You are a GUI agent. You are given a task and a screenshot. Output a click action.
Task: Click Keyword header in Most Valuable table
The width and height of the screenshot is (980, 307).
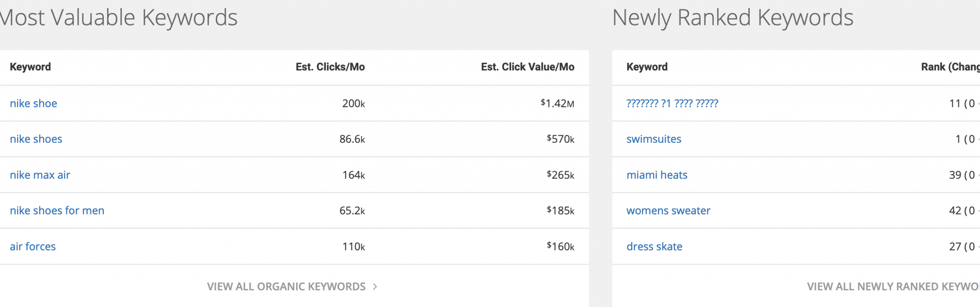coord(30,67)
